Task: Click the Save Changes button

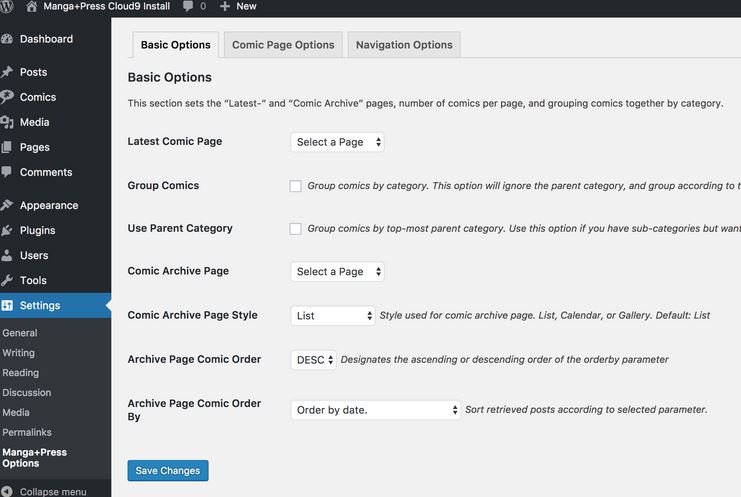Action: coord(168,471)
